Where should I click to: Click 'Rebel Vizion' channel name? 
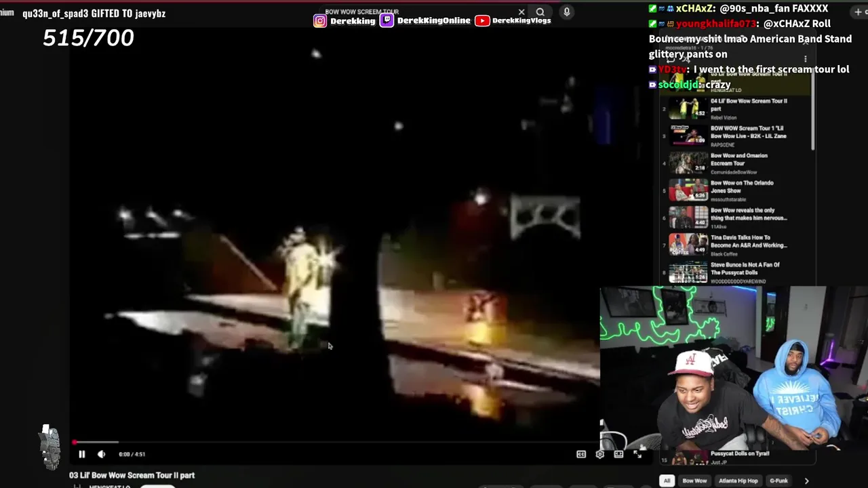724,118
